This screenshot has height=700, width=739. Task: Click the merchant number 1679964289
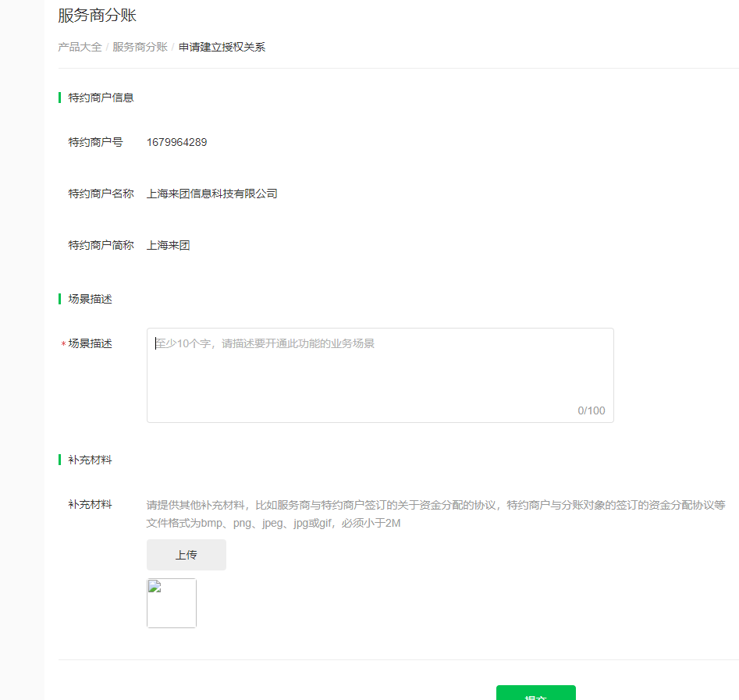[x=176, y=142]
